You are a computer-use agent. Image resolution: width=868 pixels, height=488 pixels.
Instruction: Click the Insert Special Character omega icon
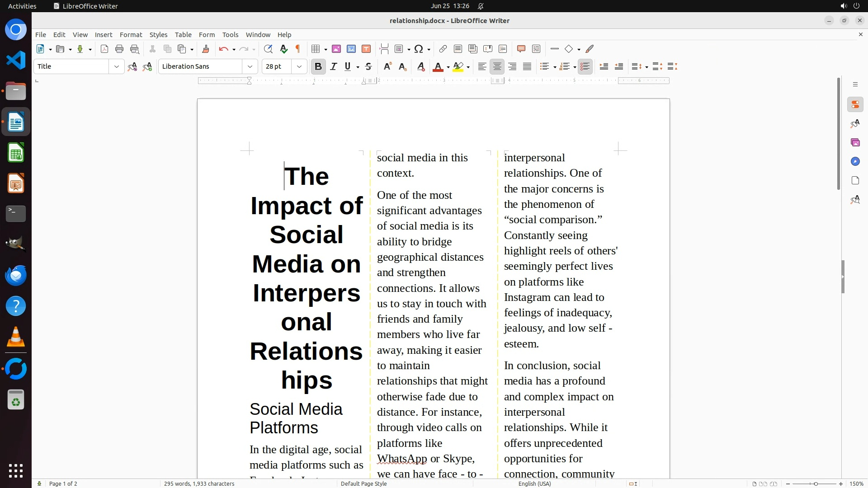tap(419, 49)
